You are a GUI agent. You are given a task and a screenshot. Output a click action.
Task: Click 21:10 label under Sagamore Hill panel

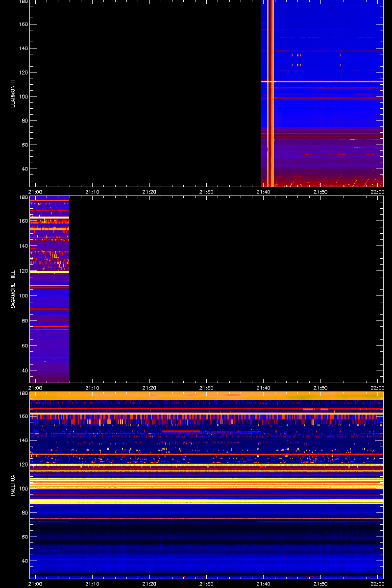click(93, 388)
